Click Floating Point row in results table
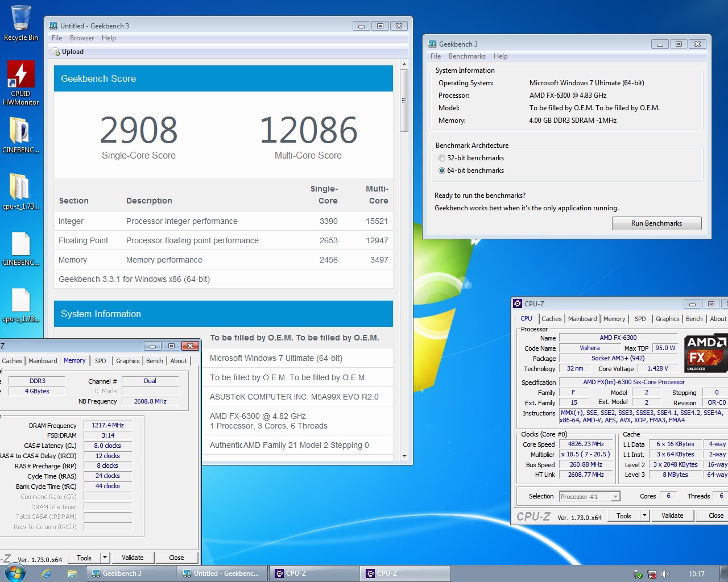The height and width of the screenshot is (582, 728). tap(224, 240)
